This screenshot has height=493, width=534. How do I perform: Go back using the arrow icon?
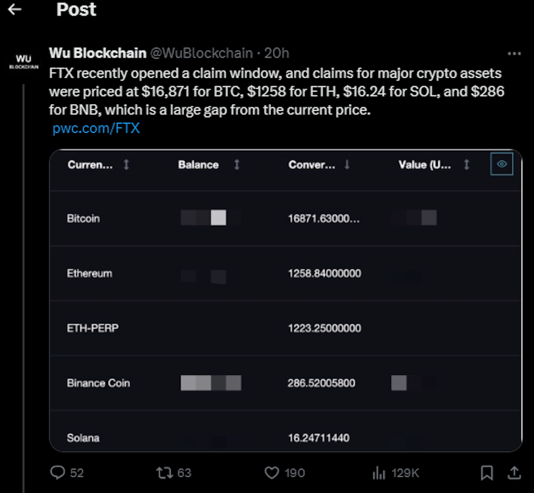pos(15,10)
